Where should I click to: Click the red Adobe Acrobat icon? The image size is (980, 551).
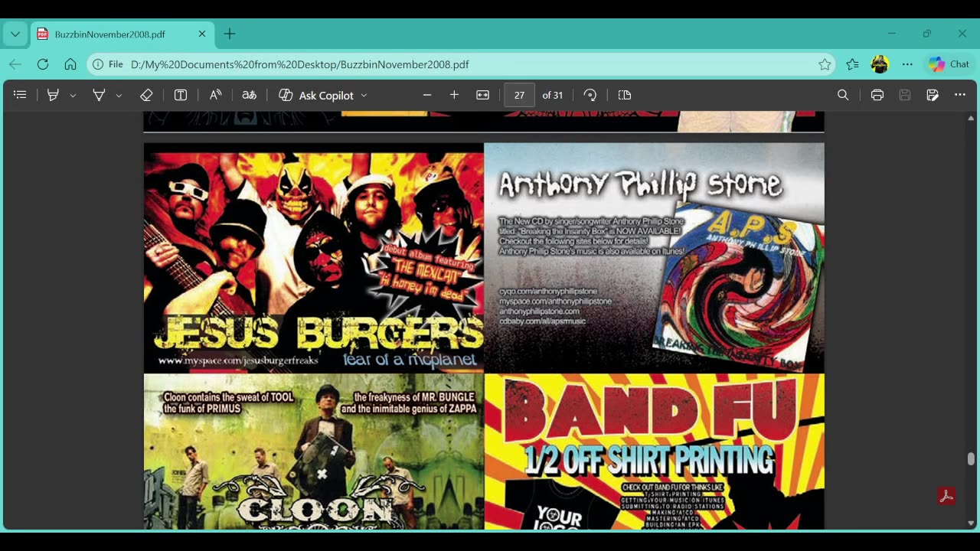(x=946, y=496)
